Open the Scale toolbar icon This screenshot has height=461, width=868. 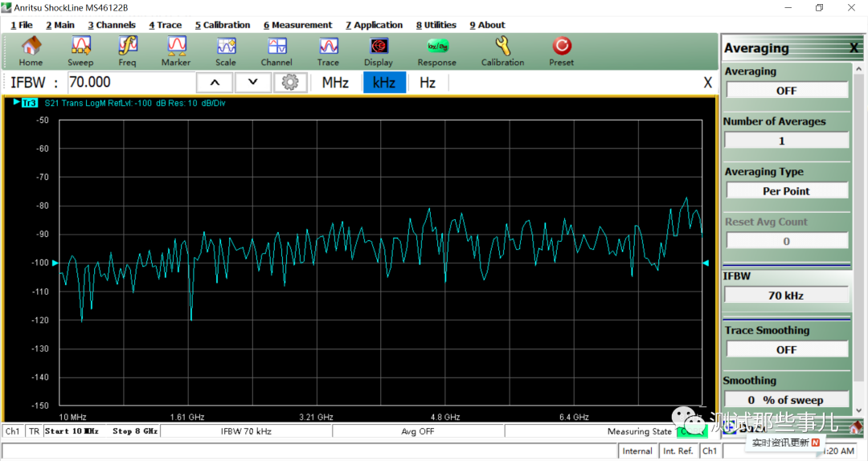click(x=226, y=51)
